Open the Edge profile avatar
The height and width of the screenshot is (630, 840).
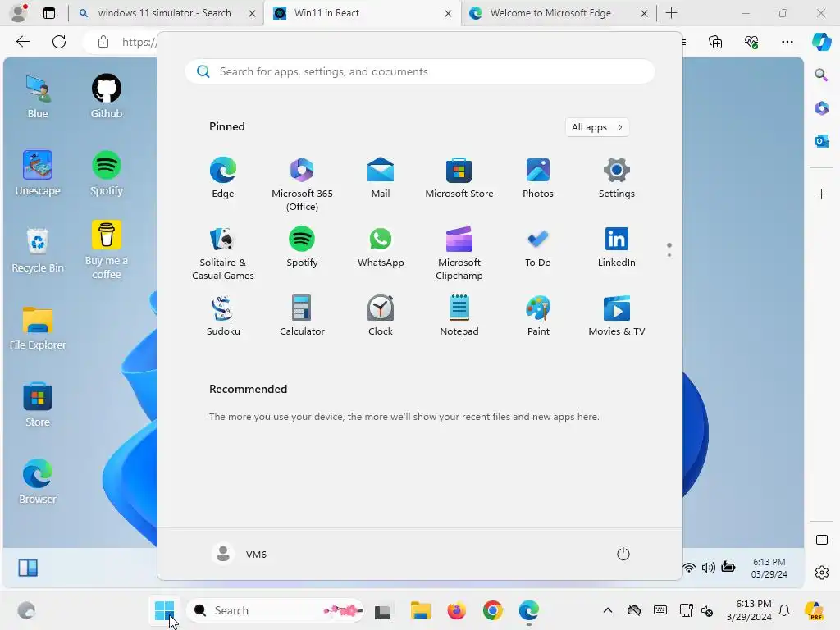[x=19, y=13]
